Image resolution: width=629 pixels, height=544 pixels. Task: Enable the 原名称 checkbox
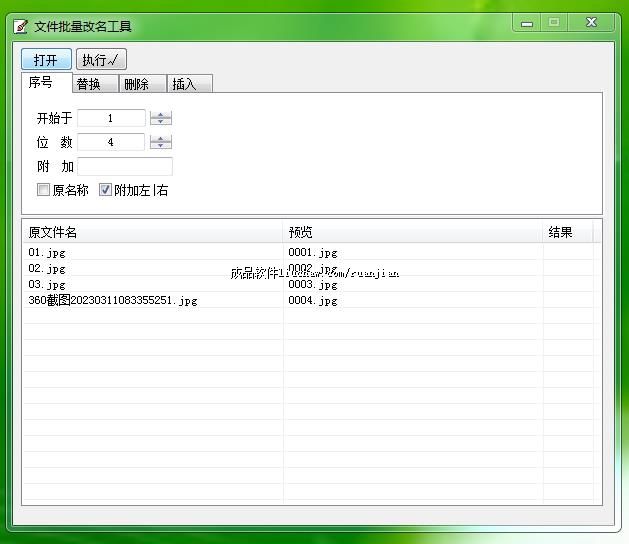[44, 190]
